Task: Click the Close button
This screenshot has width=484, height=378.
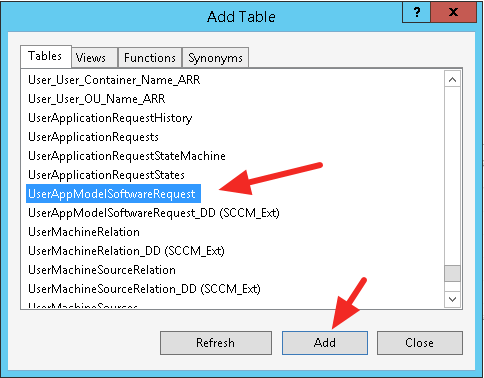Action: pyautogui.click(x=420, y=343)
